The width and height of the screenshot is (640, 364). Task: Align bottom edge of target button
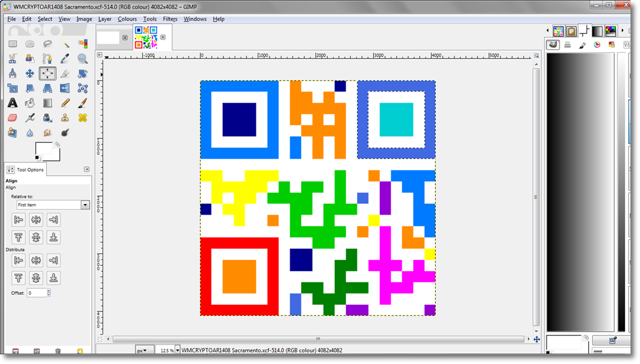point(53,237)
